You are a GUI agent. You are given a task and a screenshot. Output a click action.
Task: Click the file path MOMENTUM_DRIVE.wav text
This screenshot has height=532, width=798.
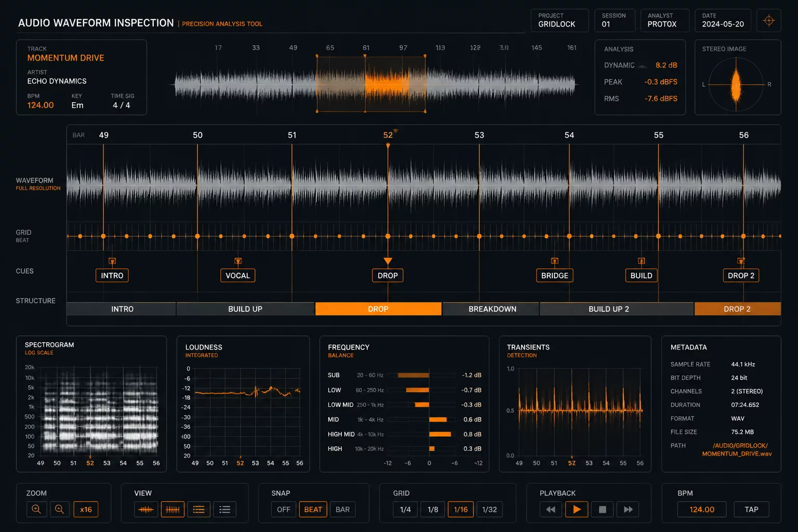(737, 454)
